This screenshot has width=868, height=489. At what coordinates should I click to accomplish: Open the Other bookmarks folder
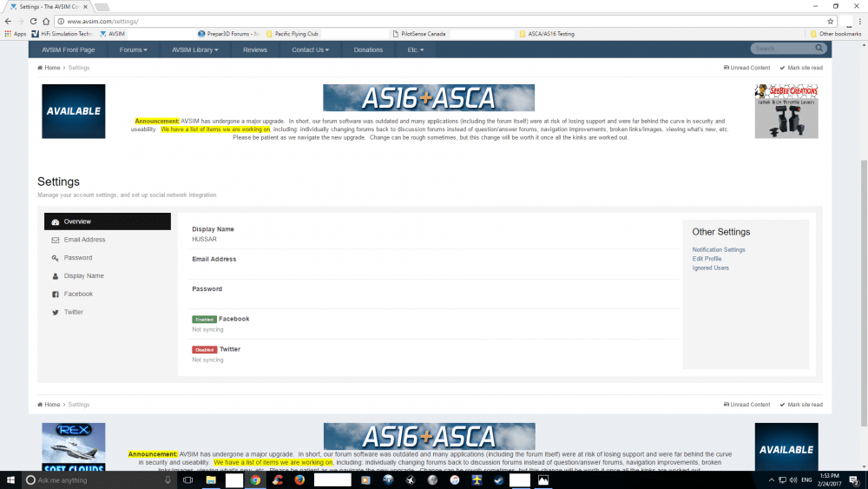pos(835,34)
